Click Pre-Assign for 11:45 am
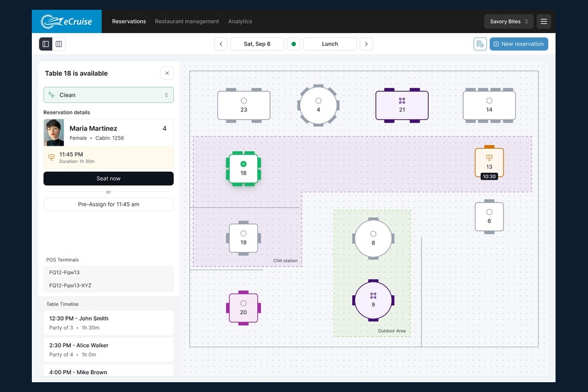 point(108,205)
